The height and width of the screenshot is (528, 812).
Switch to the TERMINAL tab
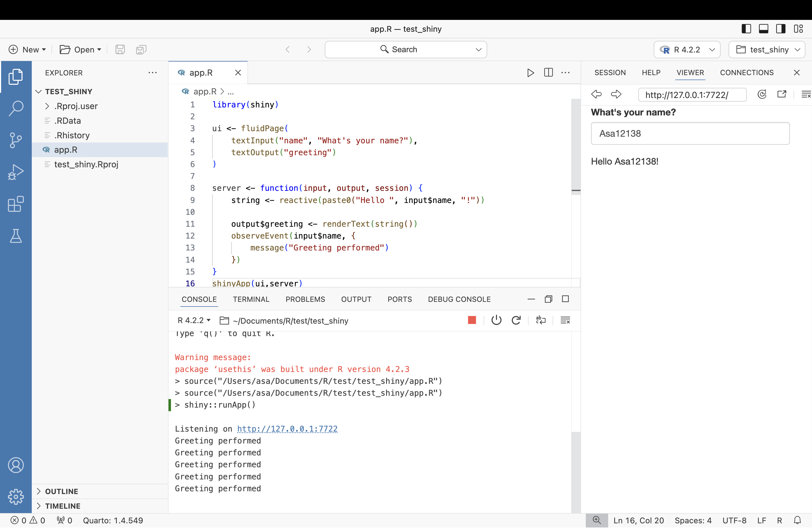[251, 299]
